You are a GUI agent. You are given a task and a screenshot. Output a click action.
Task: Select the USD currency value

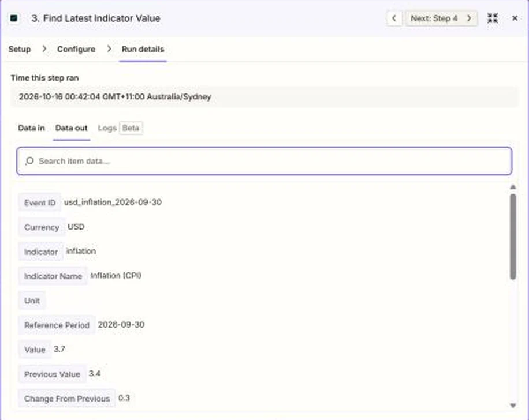pyautogui.click(x=76, y=227)
